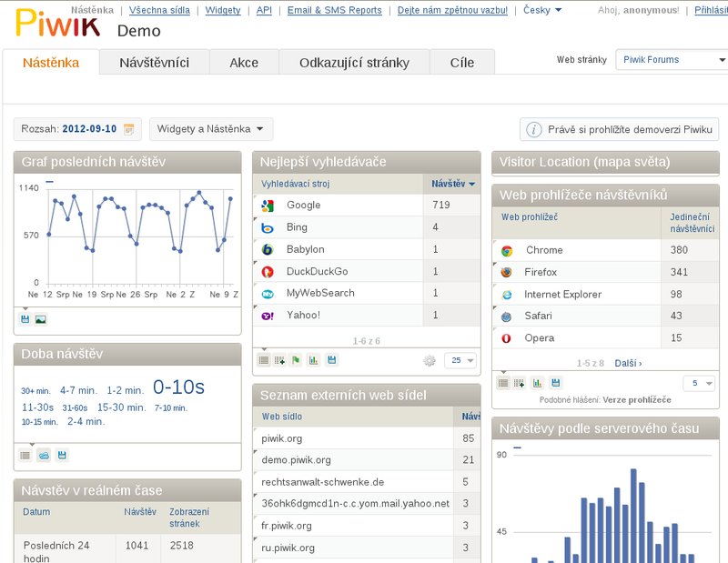The height and width of the screenshot is (563, 728).
Task: Open goals flag view in Nejlepší vyhledávače
Action: pyautogui.click(x=296, y=360)
